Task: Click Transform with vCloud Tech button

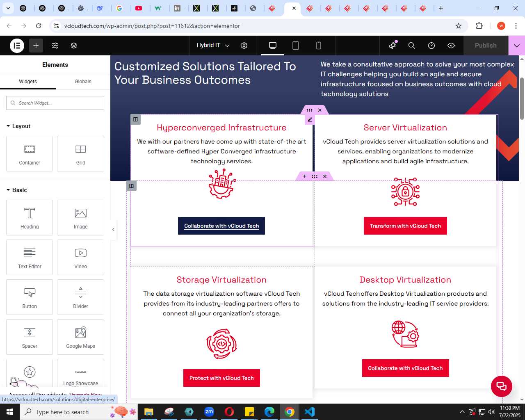Action: 405,226
